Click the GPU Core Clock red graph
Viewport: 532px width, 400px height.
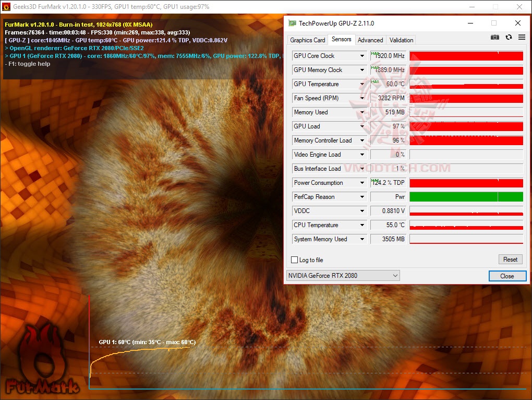coord(466,56)
